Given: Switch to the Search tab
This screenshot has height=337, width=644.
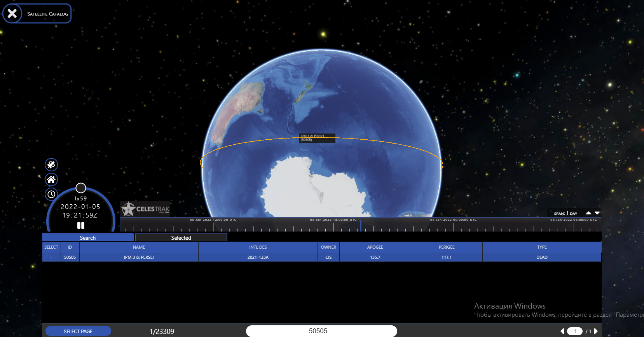Looking at the screenshot, I should pyautogui.click(x=88, y=237).
